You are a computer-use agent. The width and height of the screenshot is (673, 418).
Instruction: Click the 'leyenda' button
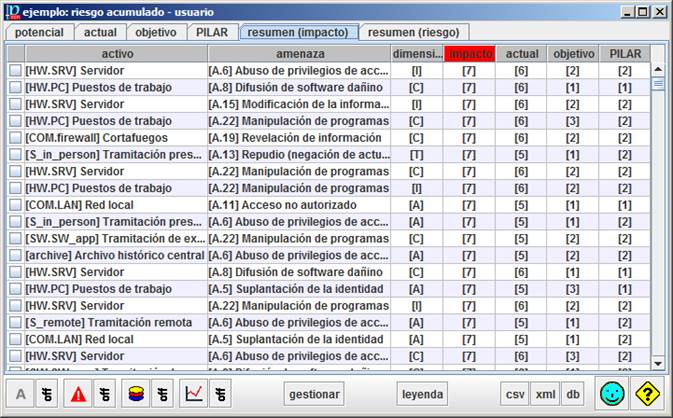tap(423, 394)
